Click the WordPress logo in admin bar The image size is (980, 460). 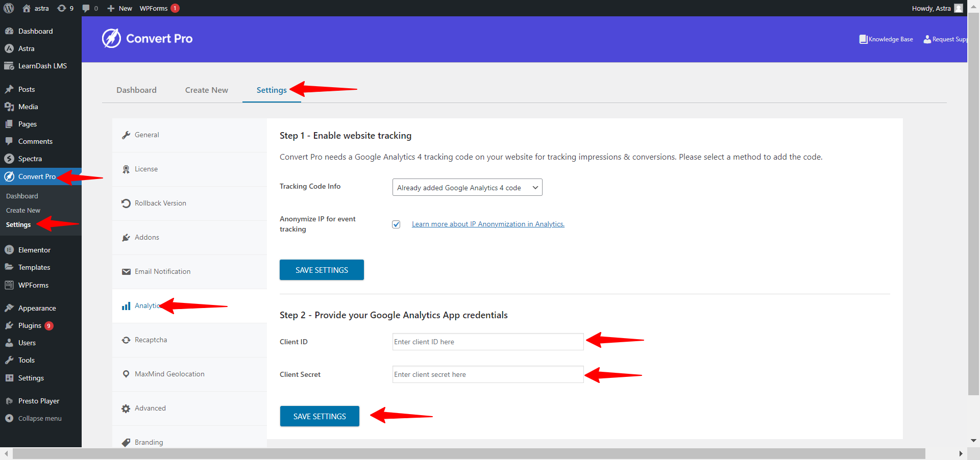tap(9, 8)
